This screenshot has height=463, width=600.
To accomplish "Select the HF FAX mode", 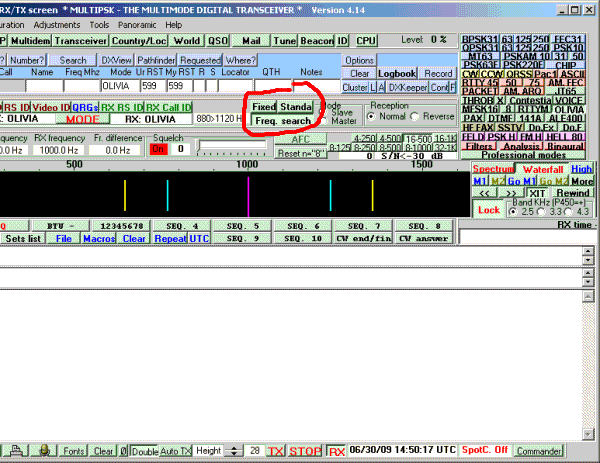I will [478, 128].
